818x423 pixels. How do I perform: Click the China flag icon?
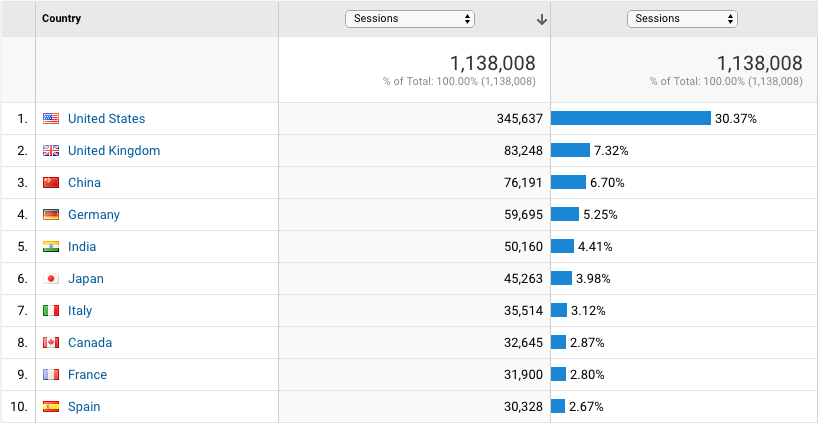51,183
